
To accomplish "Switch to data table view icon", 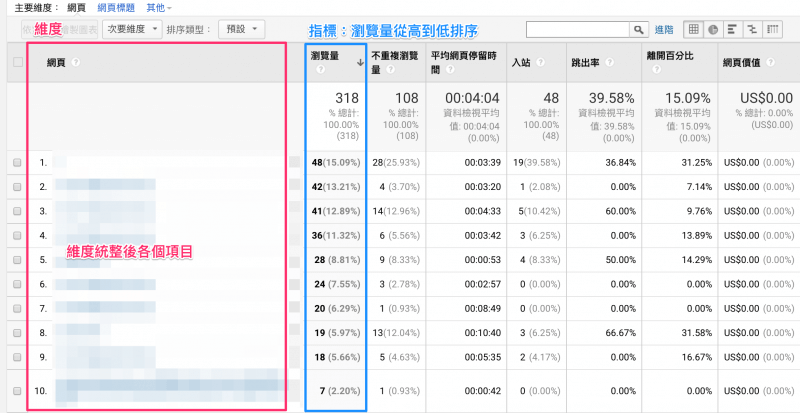I will [x=695, y=30].
